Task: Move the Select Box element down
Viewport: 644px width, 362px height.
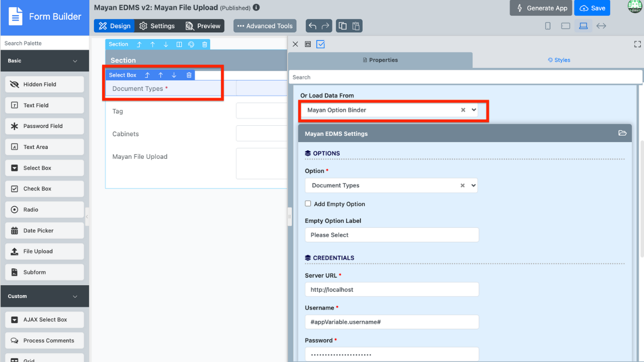Action: point(174,75)
